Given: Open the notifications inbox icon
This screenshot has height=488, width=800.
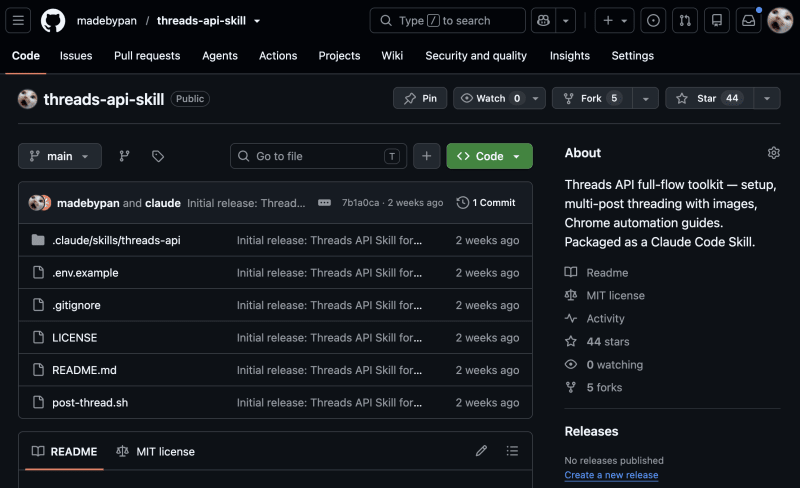Looking at the screenshot, I should pyautogui.click(x=748, y=20).
